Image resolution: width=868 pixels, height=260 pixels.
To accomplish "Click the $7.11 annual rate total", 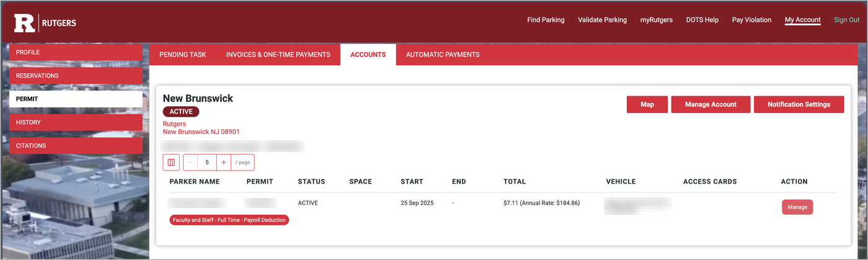I will click(542, 203).
